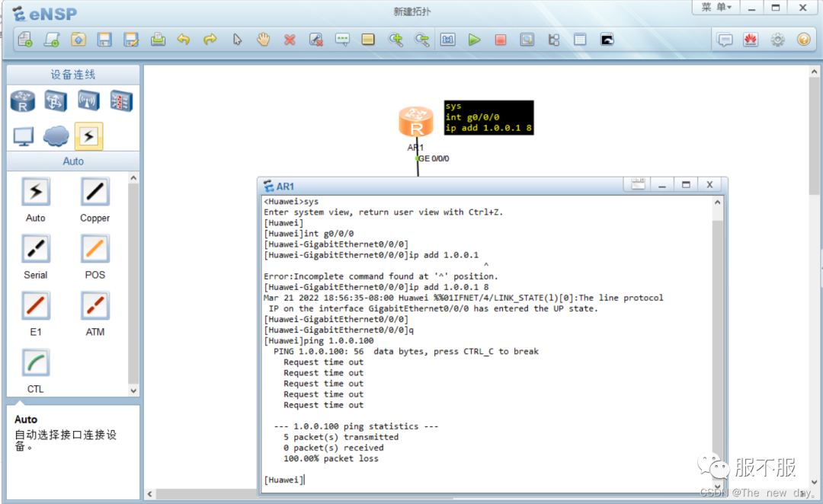Save the current topology
The height and width of the screenshot is (504, 823).
click(x=104, y=40)
